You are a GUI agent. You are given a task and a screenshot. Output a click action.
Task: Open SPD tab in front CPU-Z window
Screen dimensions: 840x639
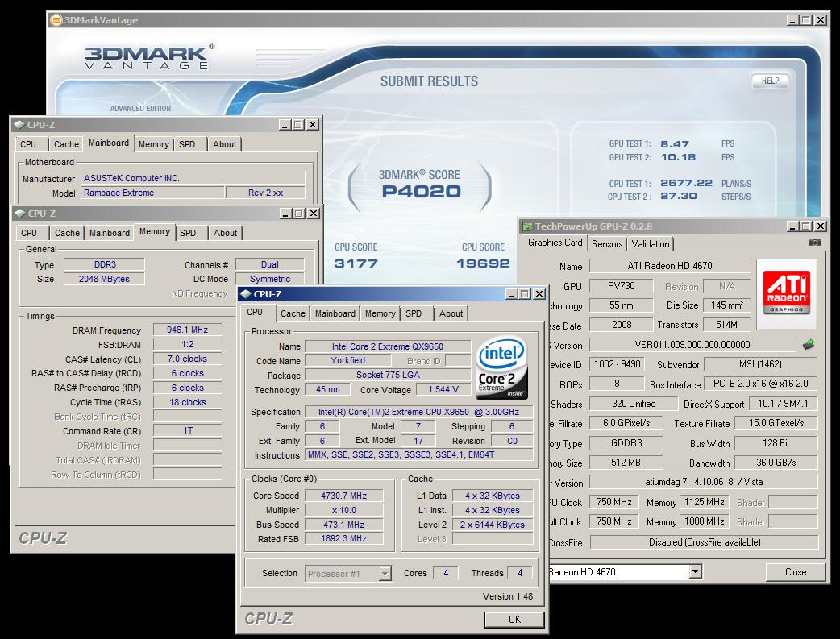pyautogui.click(x=414, y=314)
